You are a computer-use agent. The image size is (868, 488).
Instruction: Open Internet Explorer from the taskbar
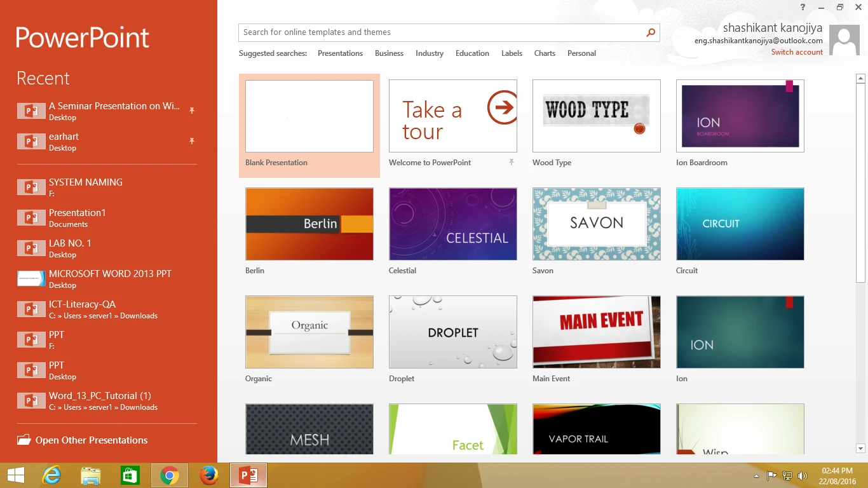51,475
